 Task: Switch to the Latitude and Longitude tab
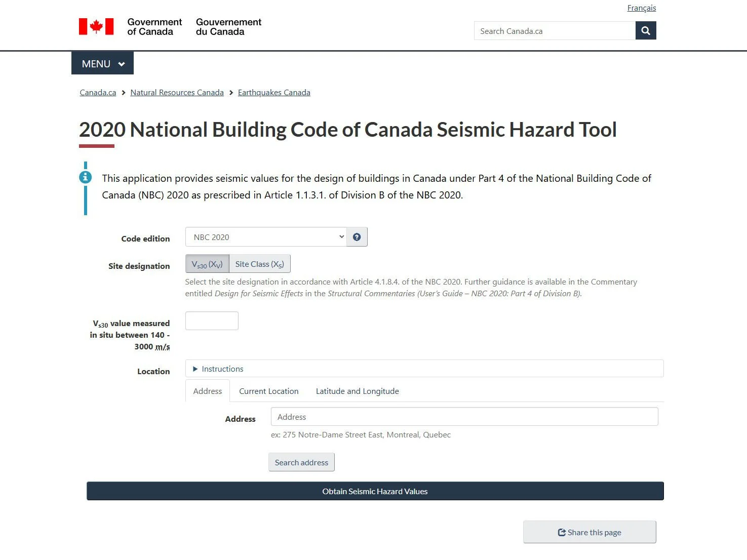pos(358,391)
